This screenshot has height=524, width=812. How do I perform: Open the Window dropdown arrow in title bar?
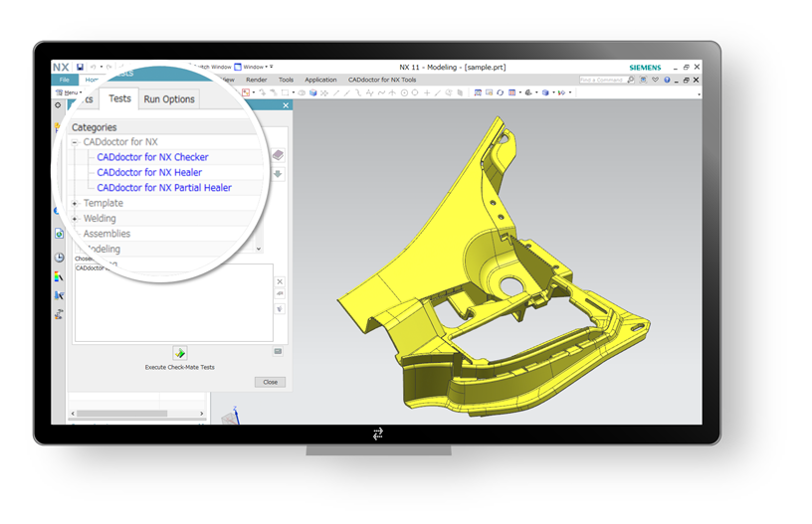266,67
